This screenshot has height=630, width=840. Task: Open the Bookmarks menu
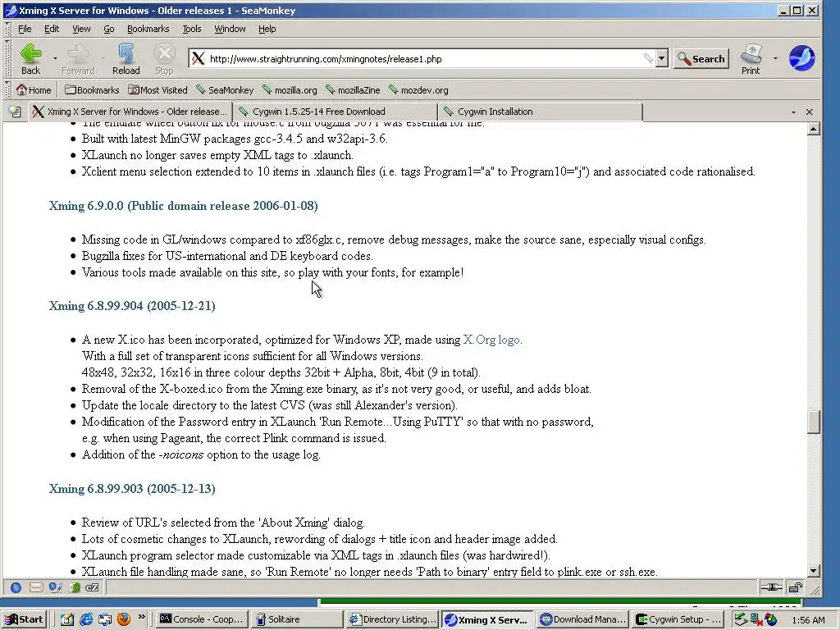(x=148, y=29)
